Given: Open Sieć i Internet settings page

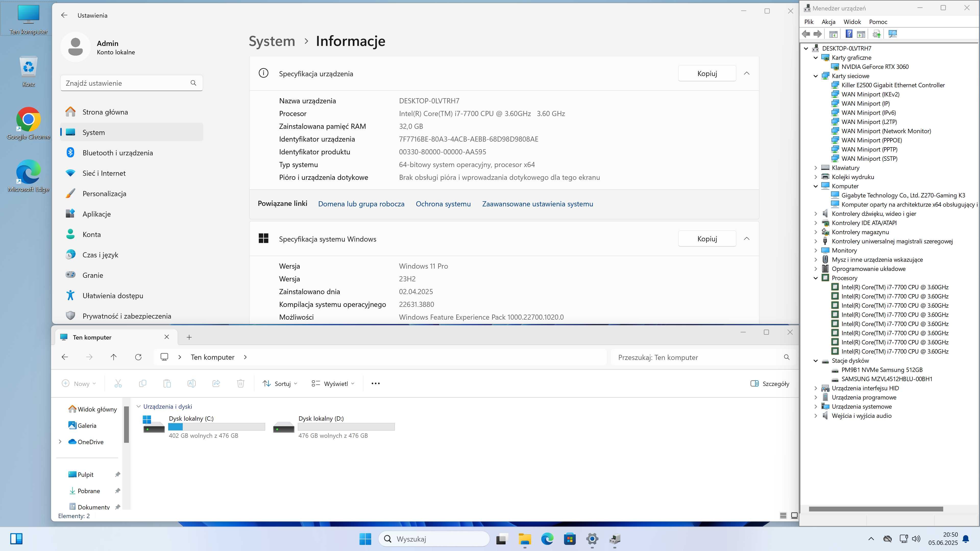Looking at the screenshot, I should (132, 173).
